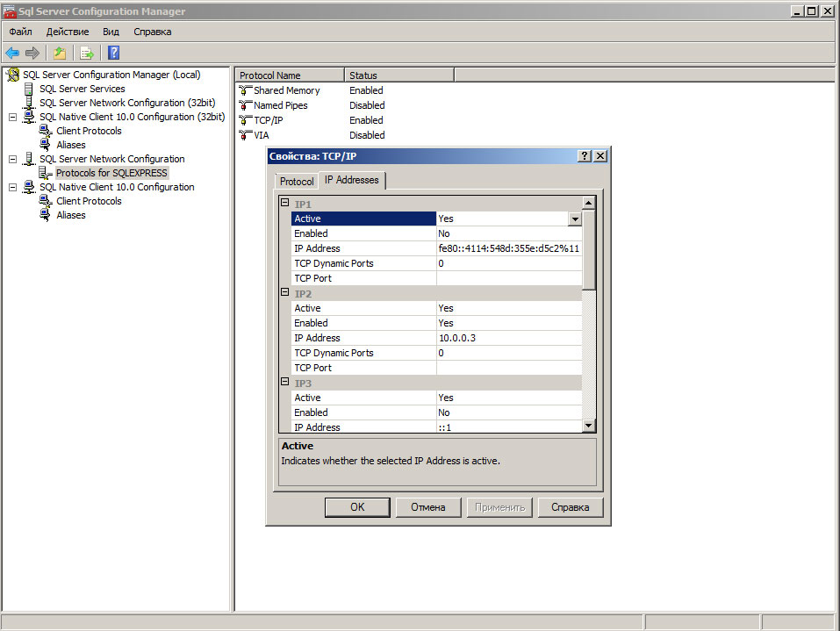This screenshot has width=840, height=631.
Task: Open the Действие menu
Action: tap(67, 32)
